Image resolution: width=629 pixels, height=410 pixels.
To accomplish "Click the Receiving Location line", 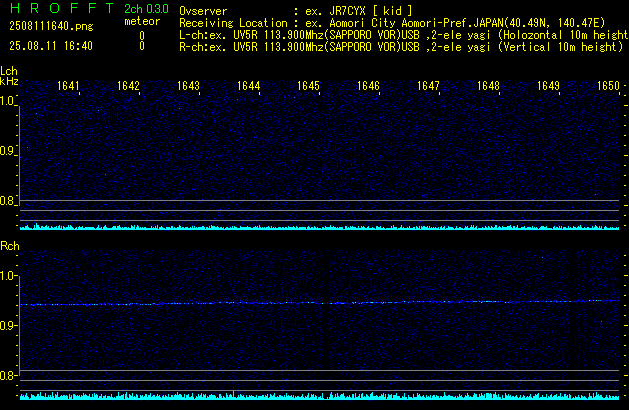I will click(x=392, y=23).
